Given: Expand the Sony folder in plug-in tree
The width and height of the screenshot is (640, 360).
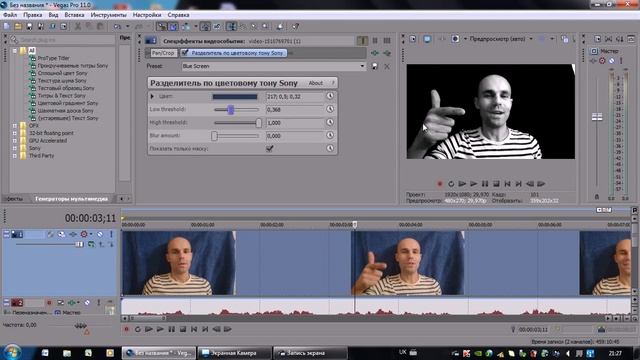Looking at the screenshot, I should tap(15, 148).
